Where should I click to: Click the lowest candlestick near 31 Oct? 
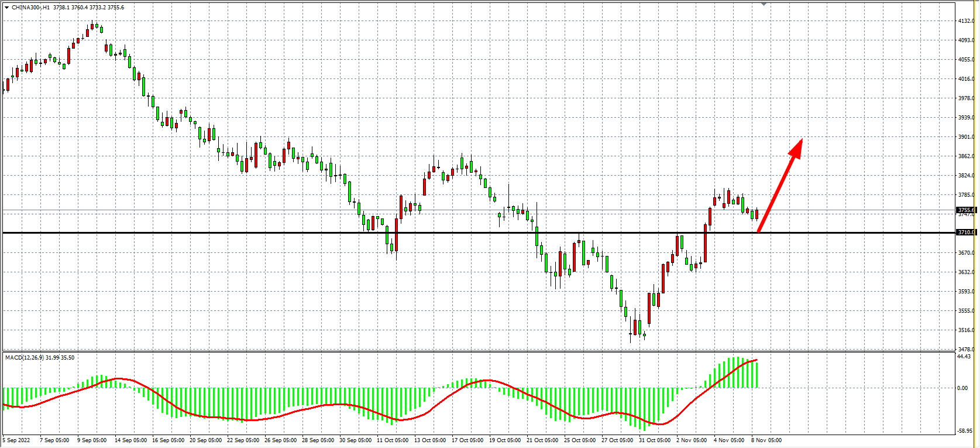tap(631, 331)
